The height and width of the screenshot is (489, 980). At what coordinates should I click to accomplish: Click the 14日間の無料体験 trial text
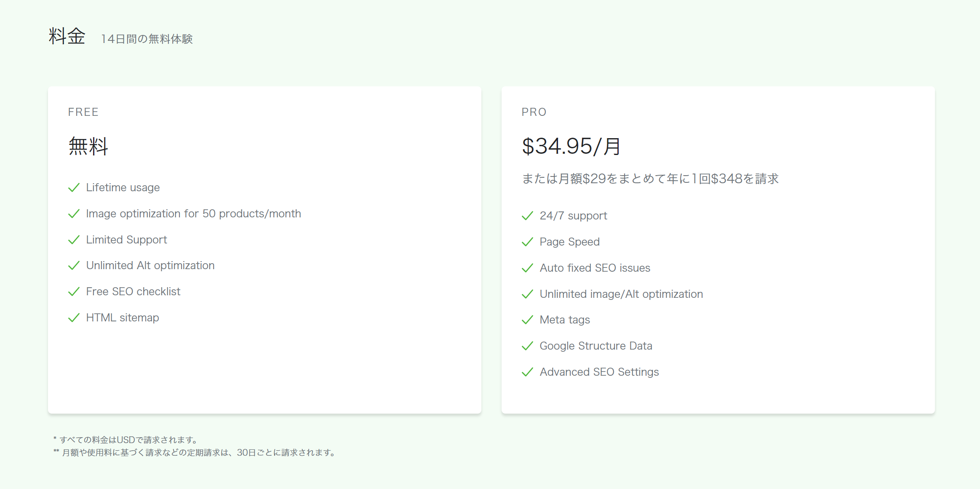(x=147, y=39)
